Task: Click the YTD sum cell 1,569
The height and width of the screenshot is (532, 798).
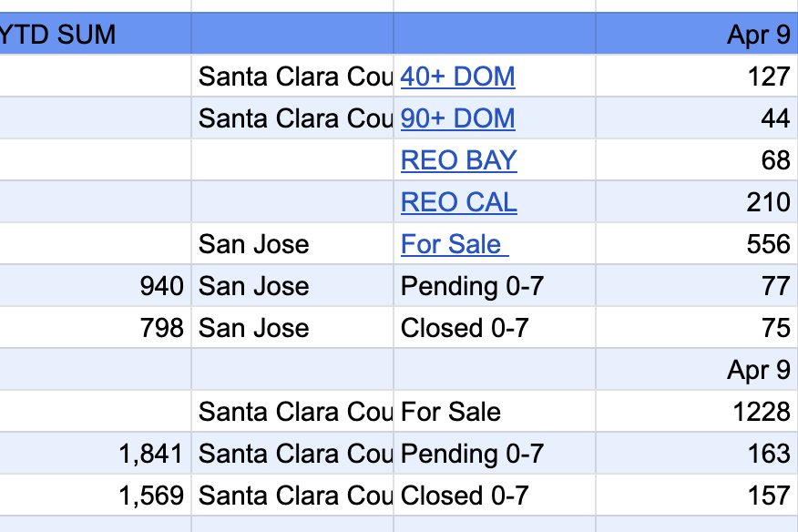Action: pyautogui.click(x=96, y=495)
